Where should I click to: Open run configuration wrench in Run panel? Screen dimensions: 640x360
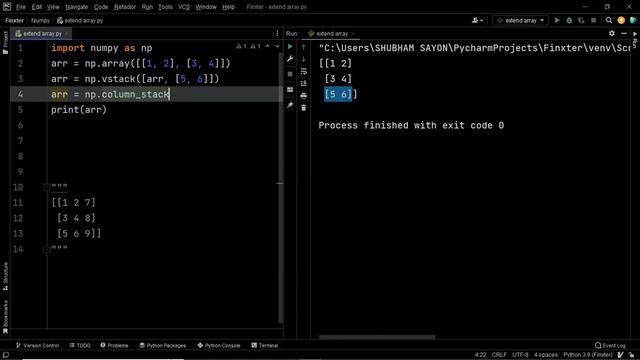[290, 59]
